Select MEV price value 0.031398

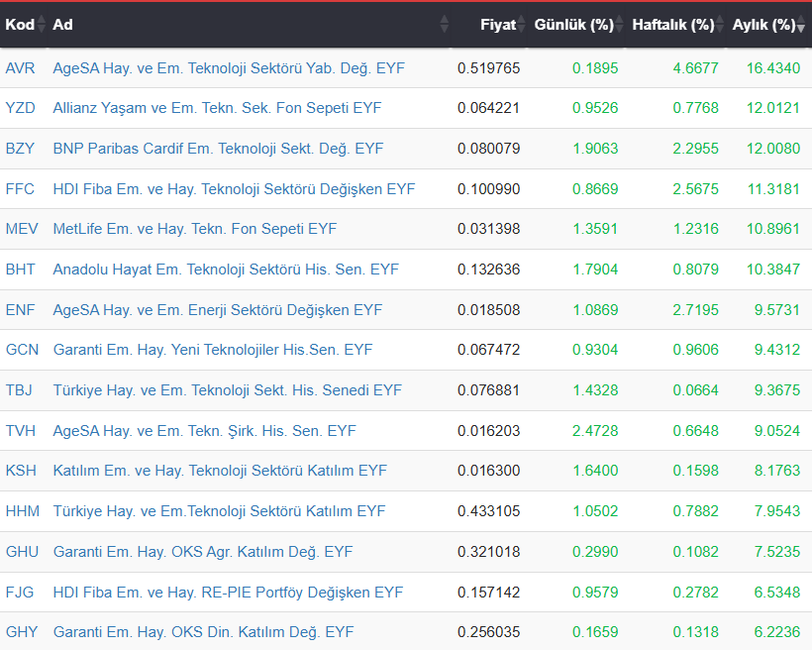click(x=488, y=229)
